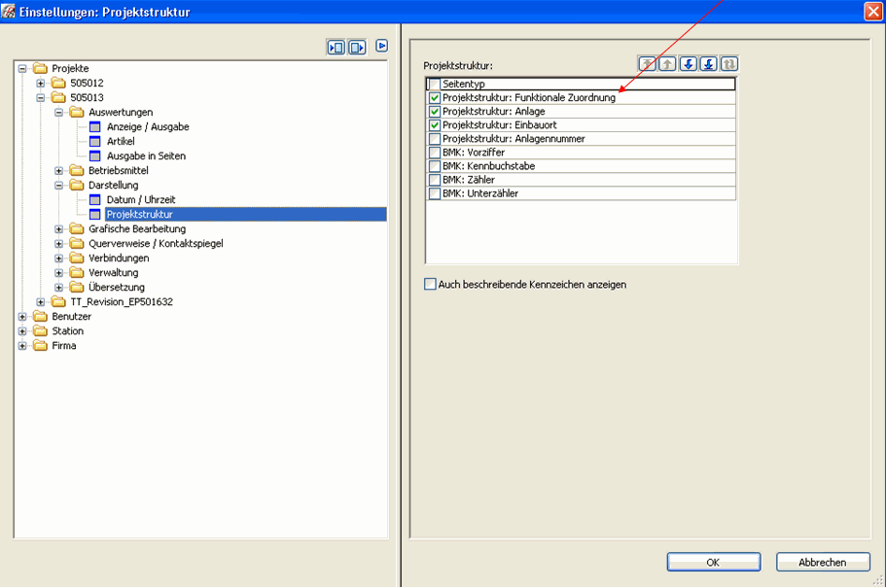Uncheck Projektstruktur: Funktionale Zuordnung

pos(435,98)
